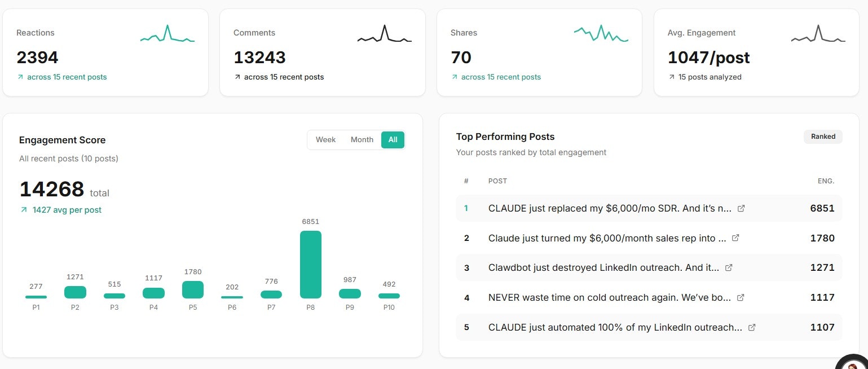Select the P6 bar with value 202
Viewport: 868px width, 369px height.
point(232,297)
